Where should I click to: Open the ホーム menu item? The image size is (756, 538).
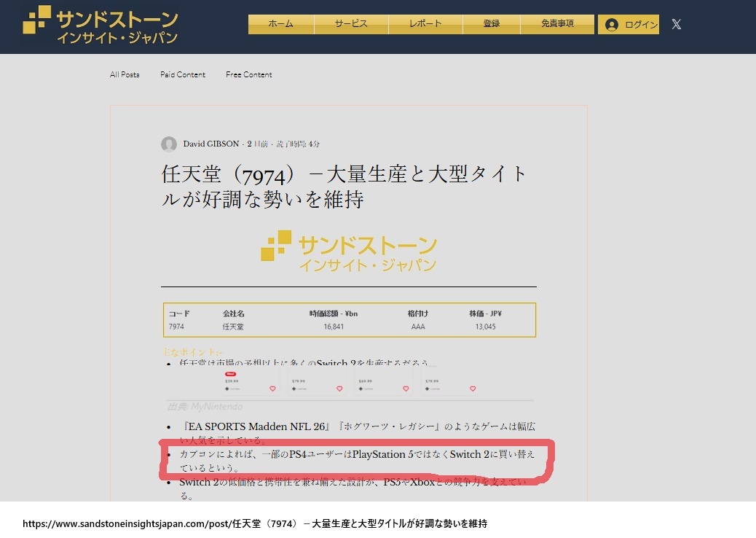pos(280,24)
